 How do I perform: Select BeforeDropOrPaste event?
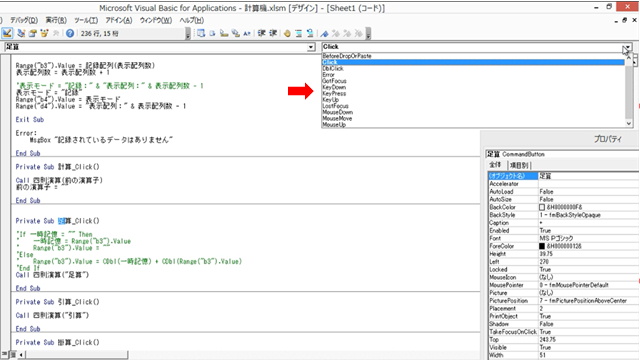pos(473,56)
